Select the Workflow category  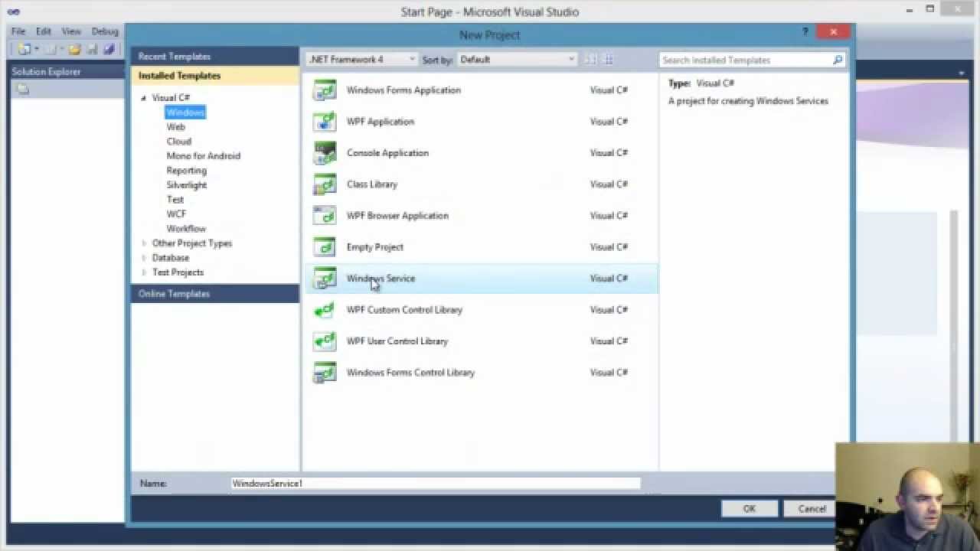coord(186,229)
